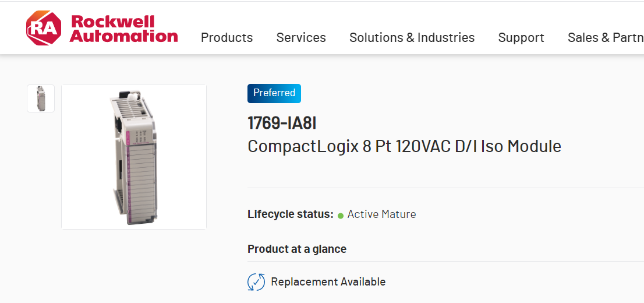Image resolution: width=644 pixels, height=303 pixels.
Task: Click the pink terminal strip on the module photo
Action: [129, 175]
